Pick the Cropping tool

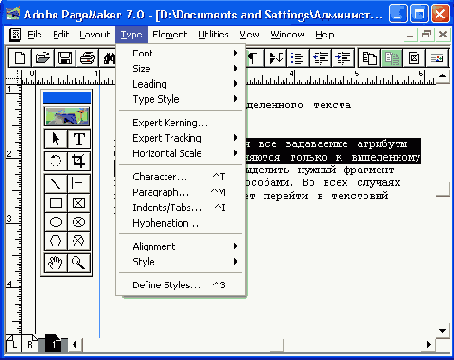coord(79,161)
